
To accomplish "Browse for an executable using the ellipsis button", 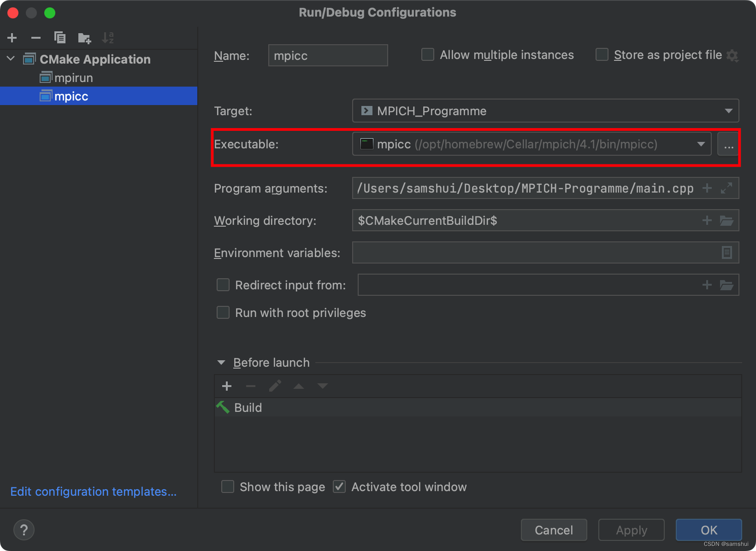I will 728,145.
